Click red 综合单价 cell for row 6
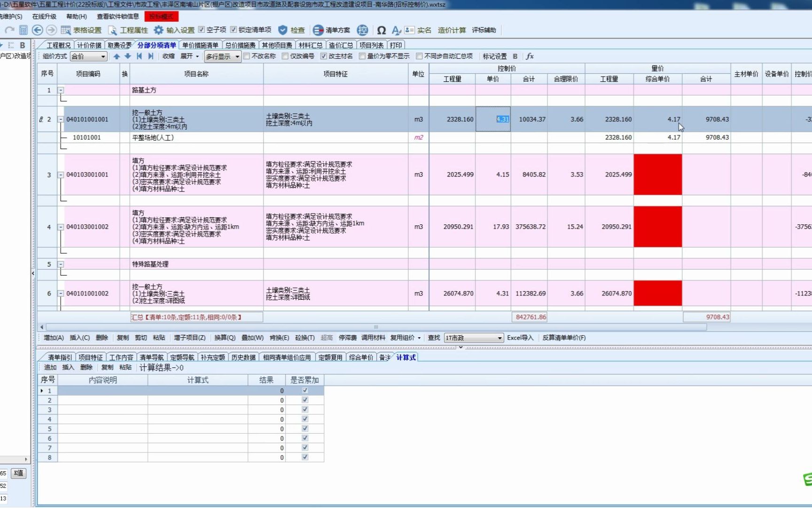812x508 pixels. pyautogui.click(x=658, y=294)
